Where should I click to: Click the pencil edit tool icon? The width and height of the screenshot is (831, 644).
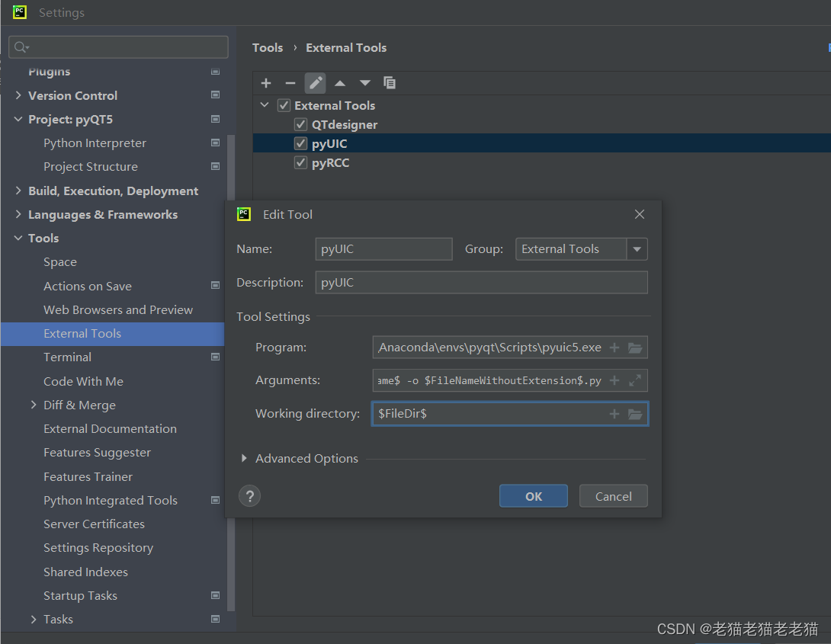[x=315, y=83]
